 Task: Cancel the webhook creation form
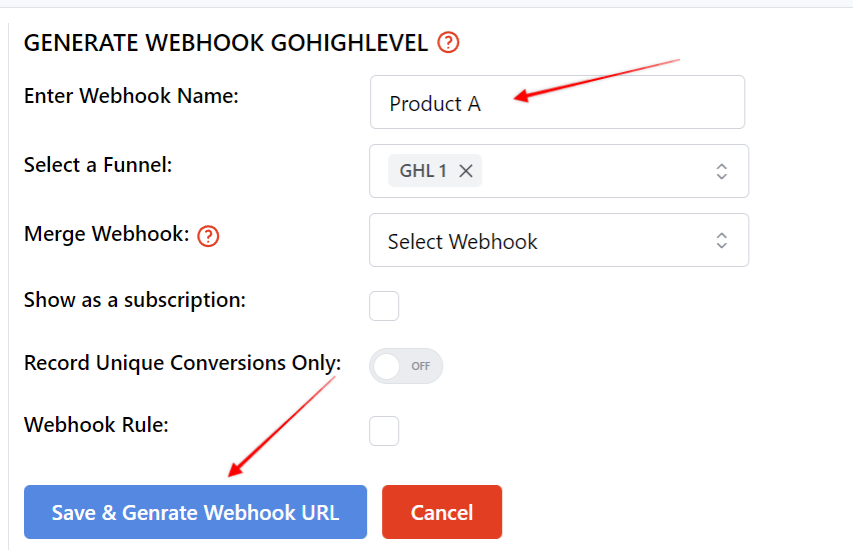coord(442,512)
